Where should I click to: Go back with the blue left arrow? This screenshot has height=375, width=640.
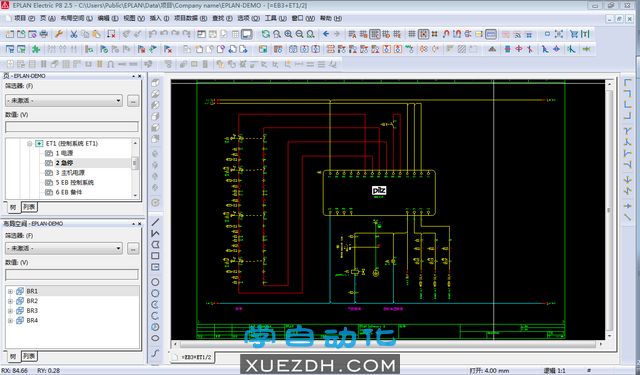(326, 34)
